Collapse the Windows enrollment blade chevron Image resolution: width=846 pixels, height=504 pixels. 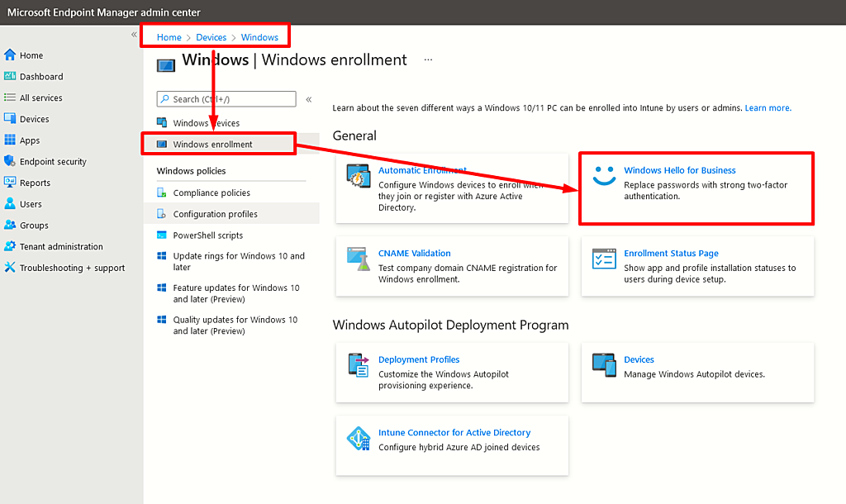[309, 97]
